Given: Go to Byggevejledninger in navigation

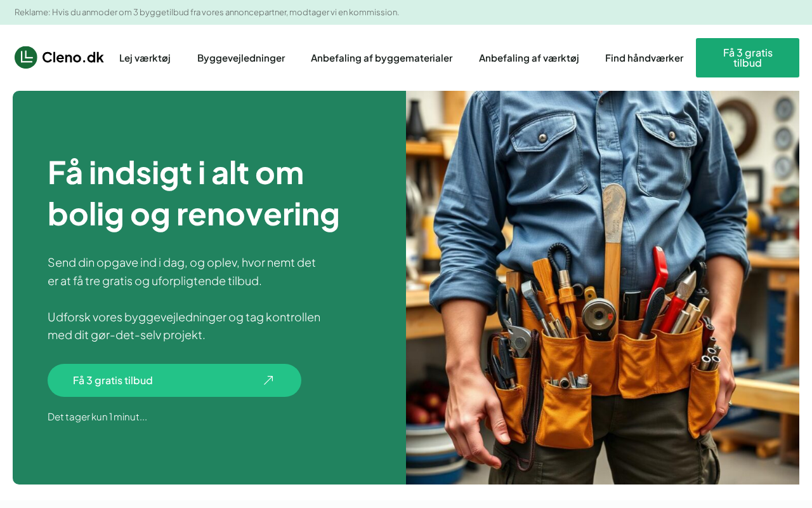Looking at the screenshot, I should point(241,58).
